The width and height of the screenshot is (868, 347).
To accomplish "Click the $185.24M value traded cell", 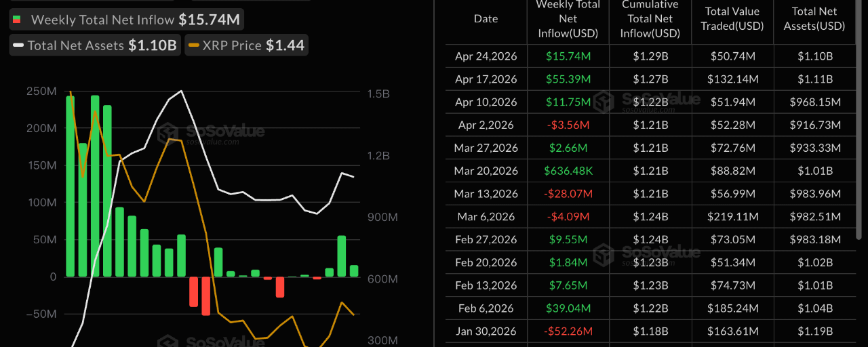I will [732, 308].
